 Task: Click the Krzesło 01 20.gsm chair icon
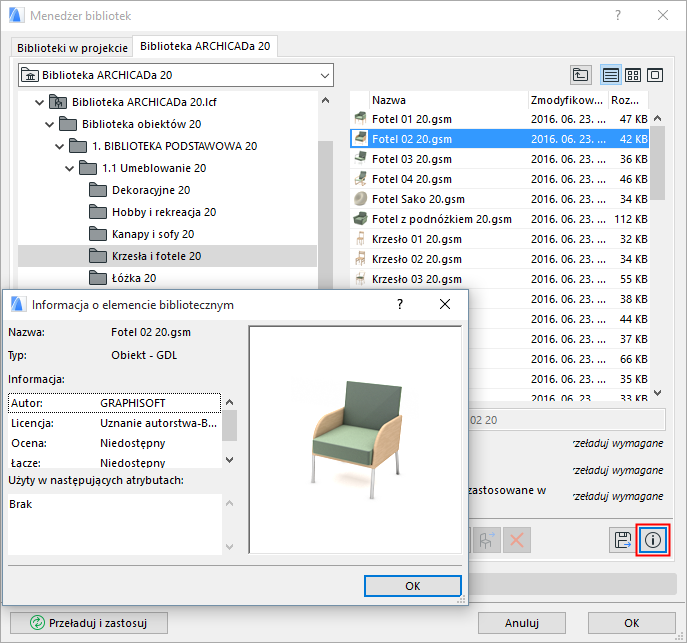pos(360,239)
